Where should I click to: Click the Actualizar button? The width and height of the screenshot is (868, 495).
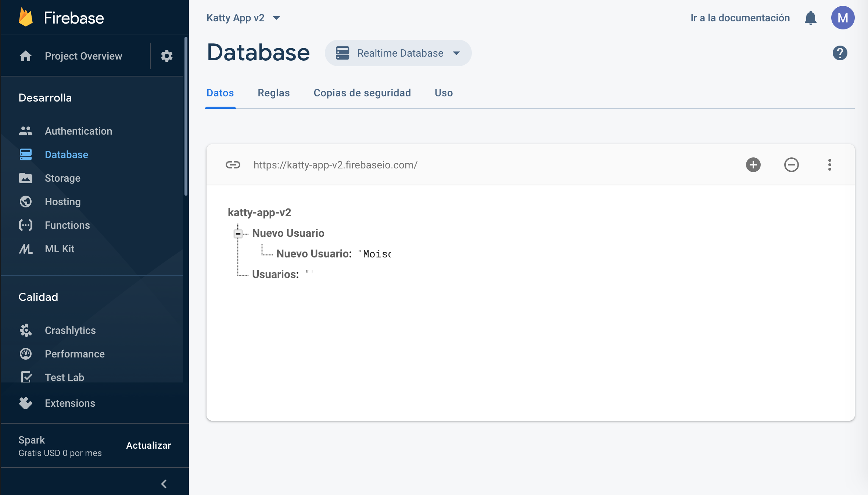148,445
